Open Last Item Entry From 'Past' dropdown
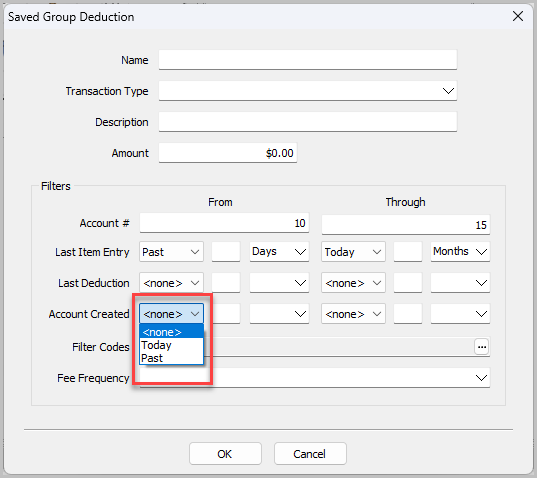Image resolution: width=537 pixels, height=478 pixels. 171,252
